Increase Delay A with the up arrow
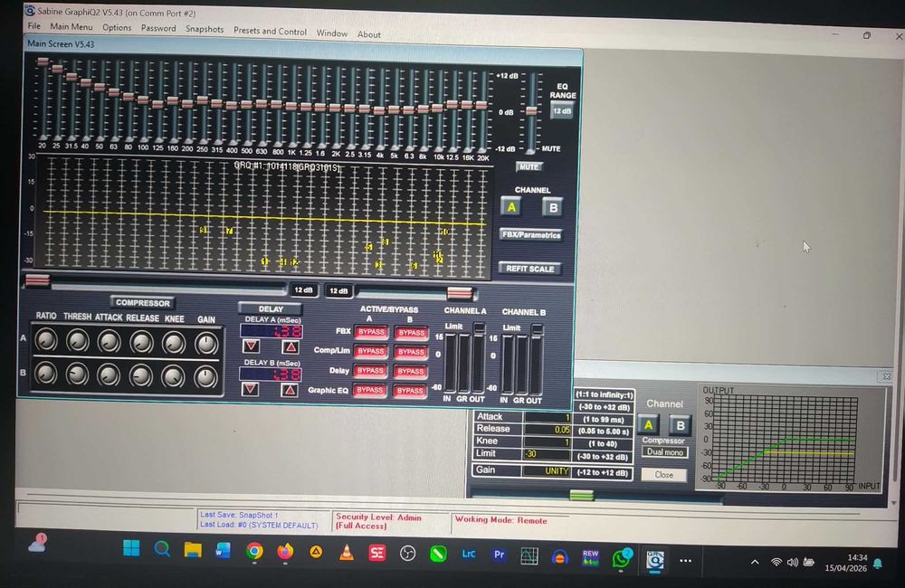This screenshot has height=588, width=905. coord(291,346)
